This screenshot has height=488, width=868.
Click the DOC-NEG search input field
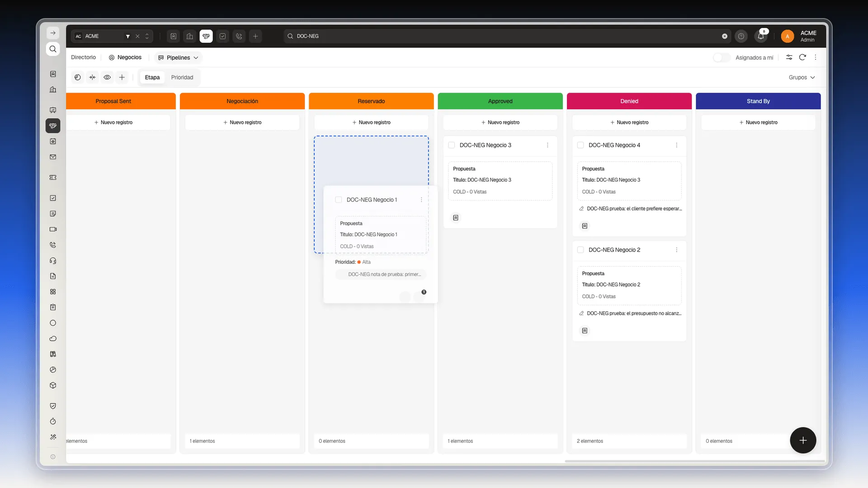(x=506, y=36)
